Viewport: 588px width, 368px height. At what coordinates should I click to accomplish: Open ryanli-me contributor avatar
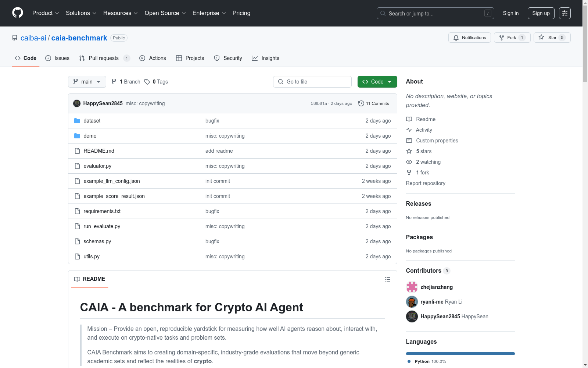(412, 302)
